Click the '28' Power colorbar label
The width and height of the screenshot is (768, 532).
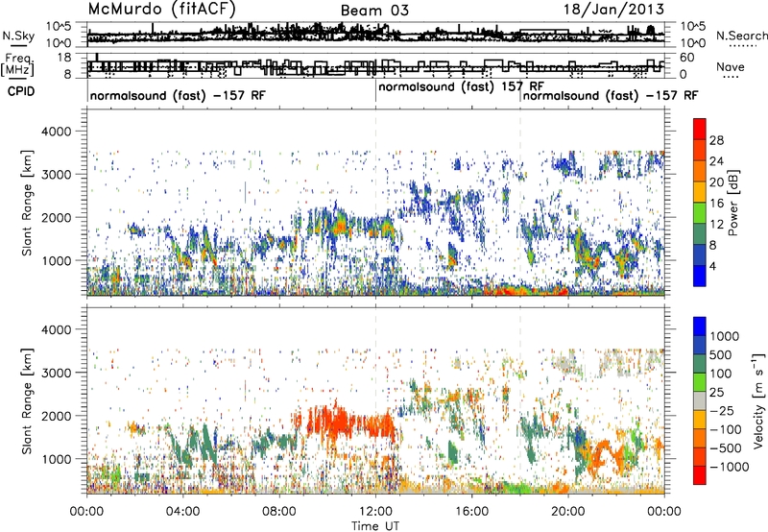716,140
